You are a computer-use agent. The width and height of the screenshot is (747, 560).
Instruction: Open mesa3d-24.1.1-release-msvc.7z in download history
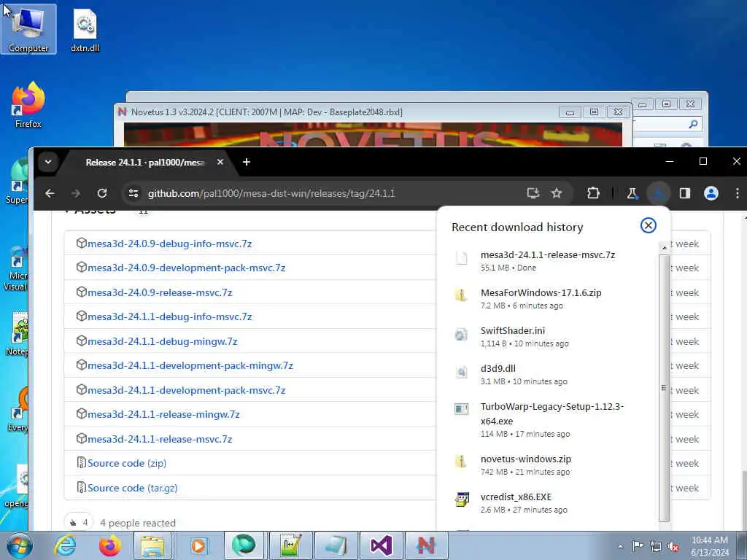[x=548, y=260]
